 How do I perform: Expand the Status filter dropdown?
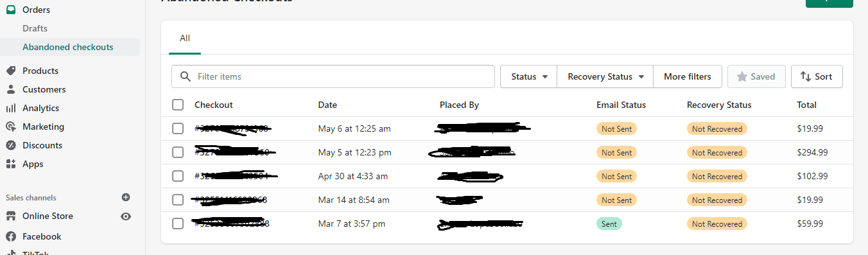coord(529,76)
